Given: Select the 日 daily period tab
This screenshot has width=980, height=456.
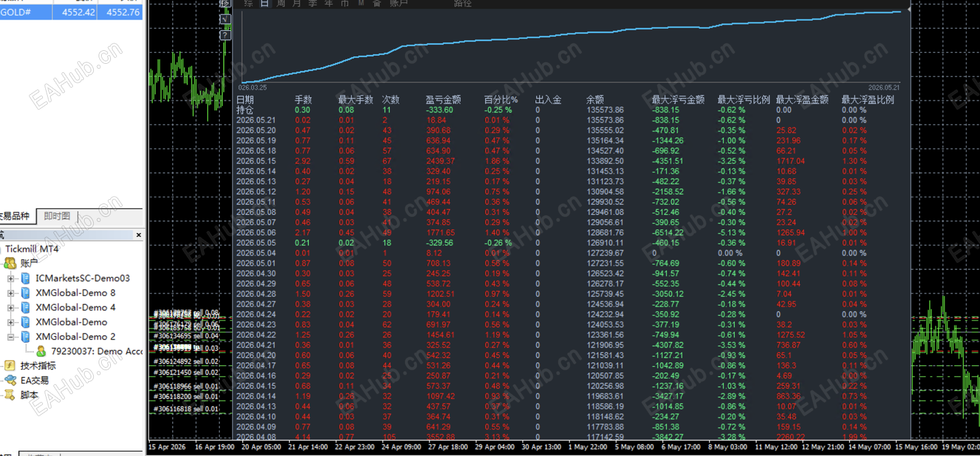Looking at the screenshot, I should [265, 4].
